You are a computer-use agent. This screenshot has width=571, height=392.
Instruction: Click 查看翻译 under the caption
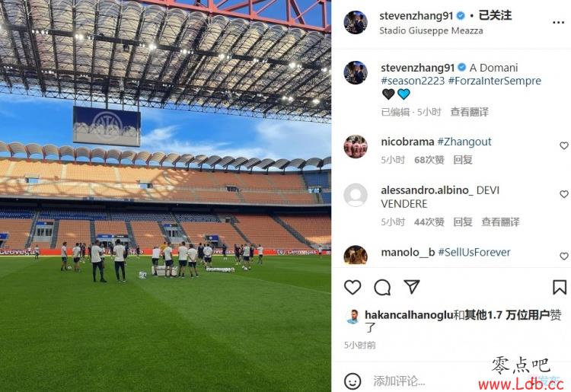click(x=470, y=112)
